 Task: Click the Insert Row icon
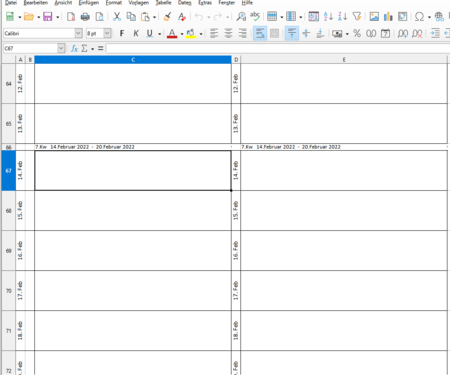(272, 16)
